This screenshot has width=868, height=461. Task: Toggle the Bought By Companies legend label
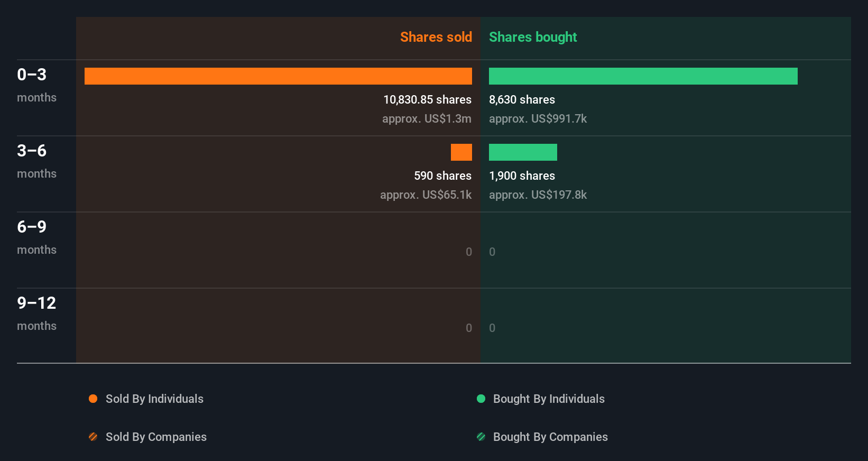point(550,437)
